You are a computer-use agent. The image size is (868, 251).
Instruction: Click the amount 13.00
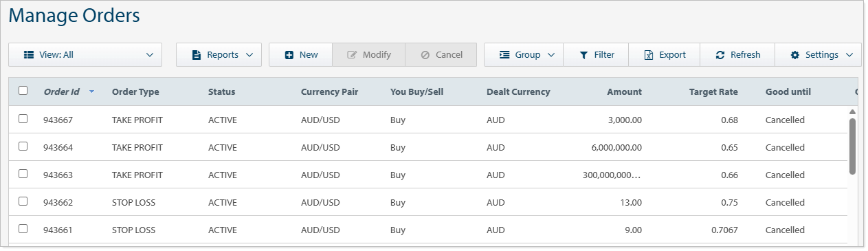631,202
